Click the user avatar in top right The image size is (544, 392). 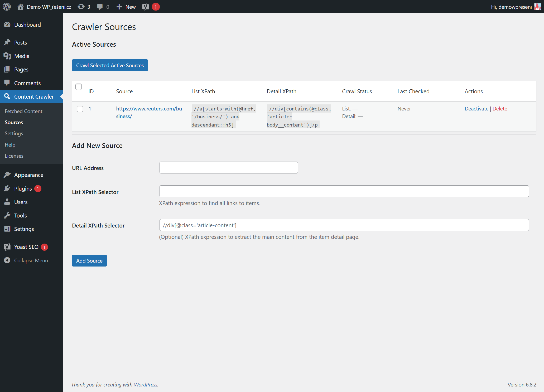click(537, 7)
